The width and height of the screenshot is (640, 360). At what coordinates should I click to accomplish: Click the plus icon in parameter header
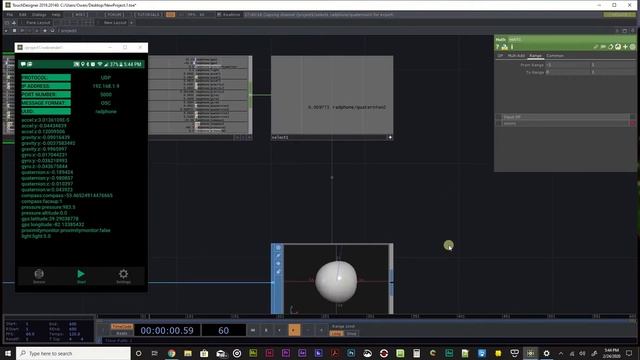(625, 47)
